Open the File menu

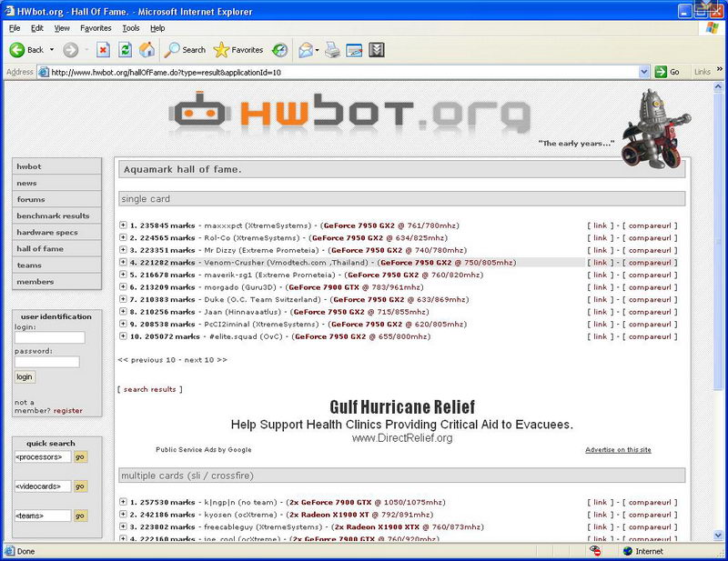pos(15,28)
